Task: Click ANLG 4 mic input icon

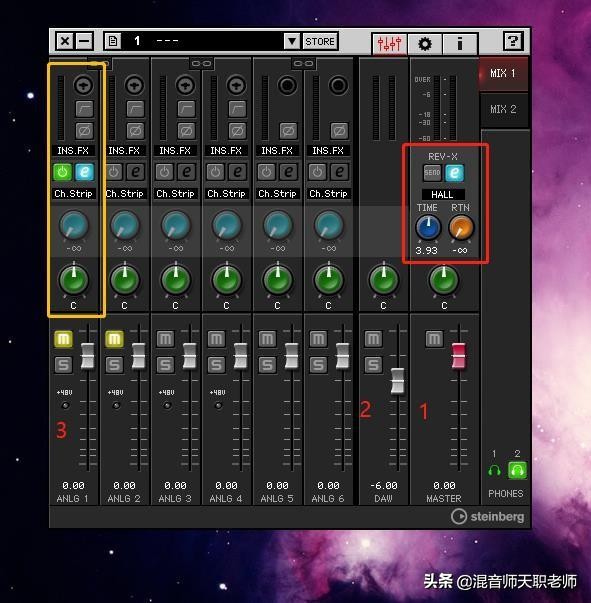Action: [x=236, y=85]
